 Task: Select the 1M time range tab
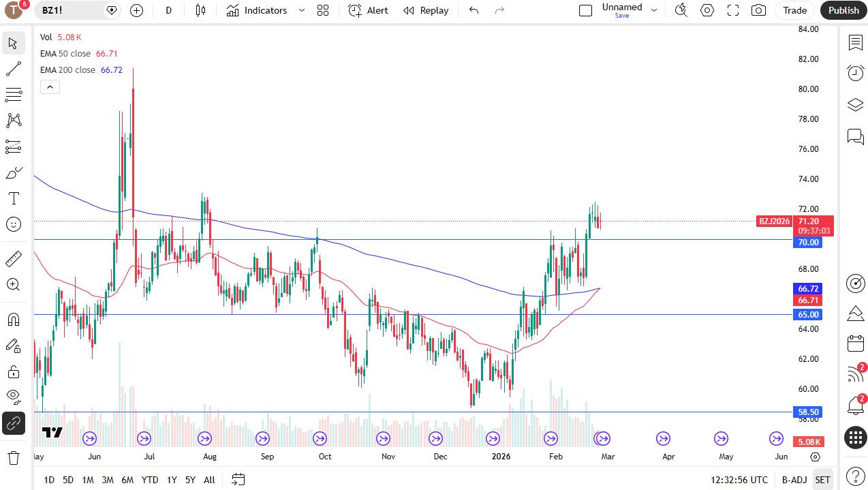click(x=88, y=480)
